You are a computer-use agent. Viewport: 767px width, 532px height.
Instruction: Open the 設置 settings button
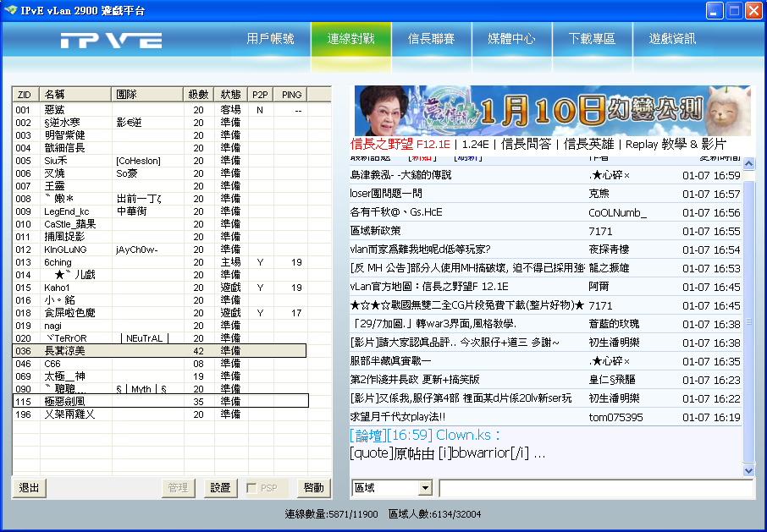(x=220, y=488)
